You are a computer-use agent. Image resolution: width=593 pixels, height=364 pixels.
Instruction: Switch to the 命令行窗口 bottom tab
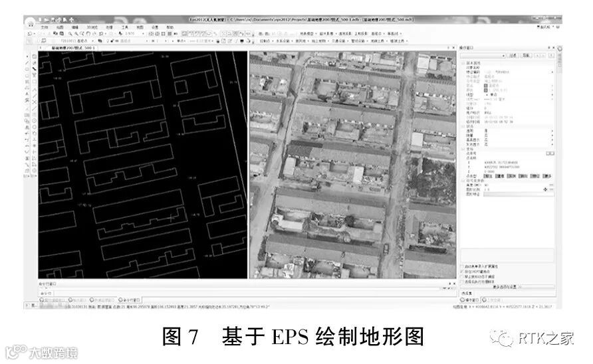[x=130, y=300]
